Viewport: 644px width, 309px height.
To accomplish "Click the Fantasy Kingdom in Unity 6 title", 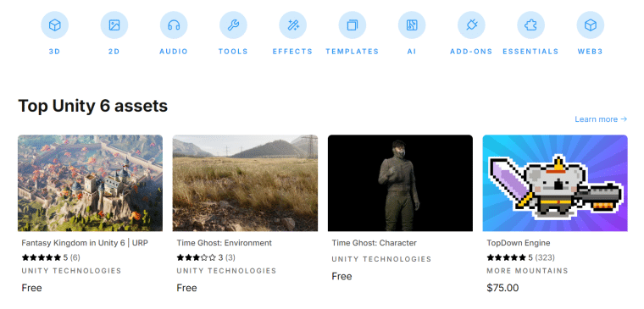I will point(85,243).
